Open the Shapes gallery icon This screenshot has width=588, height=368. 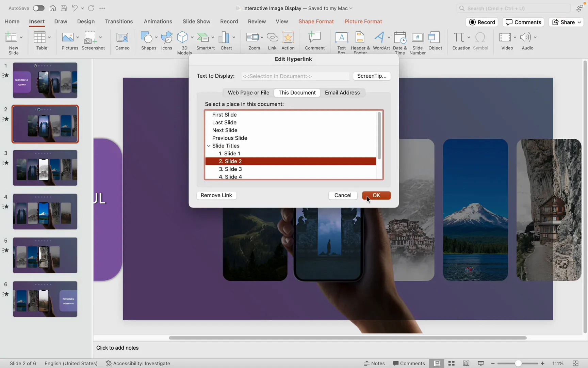pyautogui.click(x=147, y=37)
